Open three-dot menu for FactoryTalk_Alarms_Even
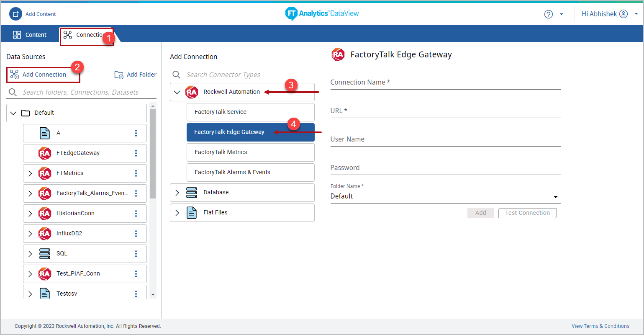Image resolution: width=644 pixels, height=335 pixels. 136,193
